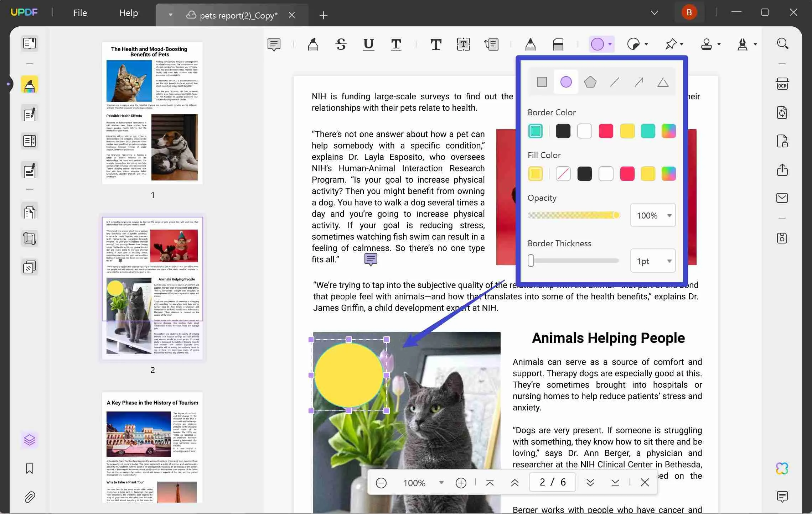812x514 pixels.
Task: Select the Comment highlighter tool in left sidebar
Action: 30,85
